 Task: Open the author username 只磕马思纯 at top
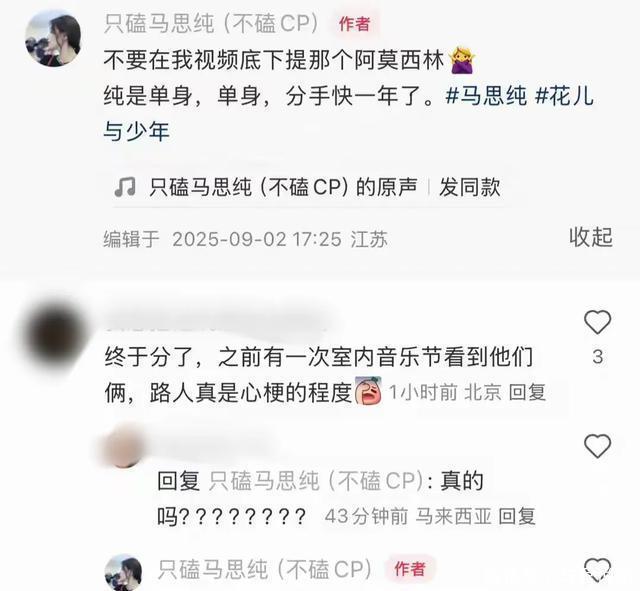coord(211,23)
